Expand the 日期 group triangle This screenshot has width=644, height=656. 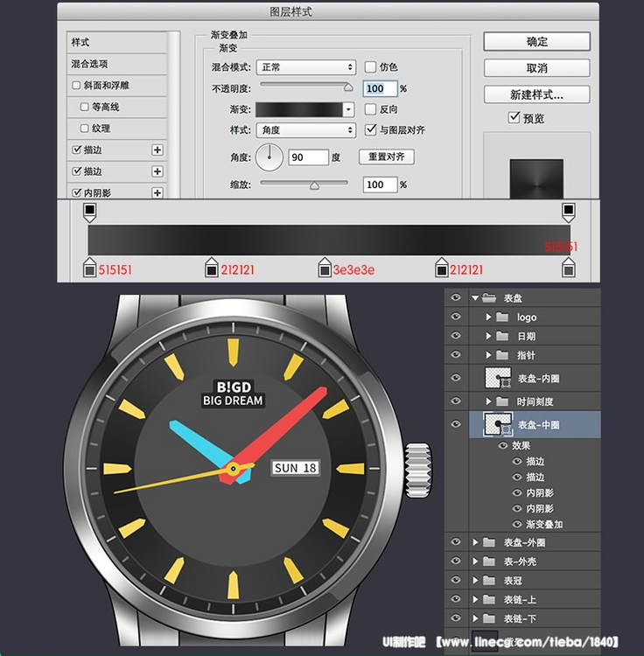click(488, 336)
